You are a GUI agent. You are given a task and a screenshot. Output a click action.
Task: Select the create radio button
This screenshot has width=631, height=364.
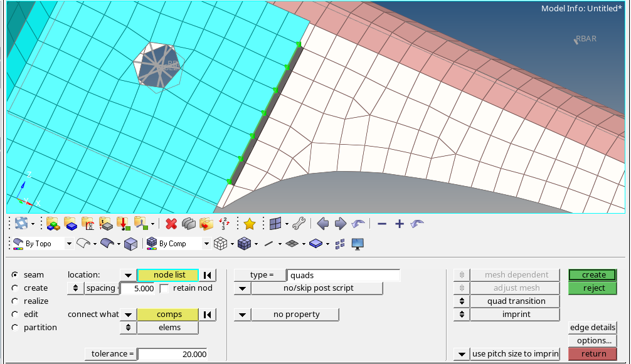click(x=15, y=288)
